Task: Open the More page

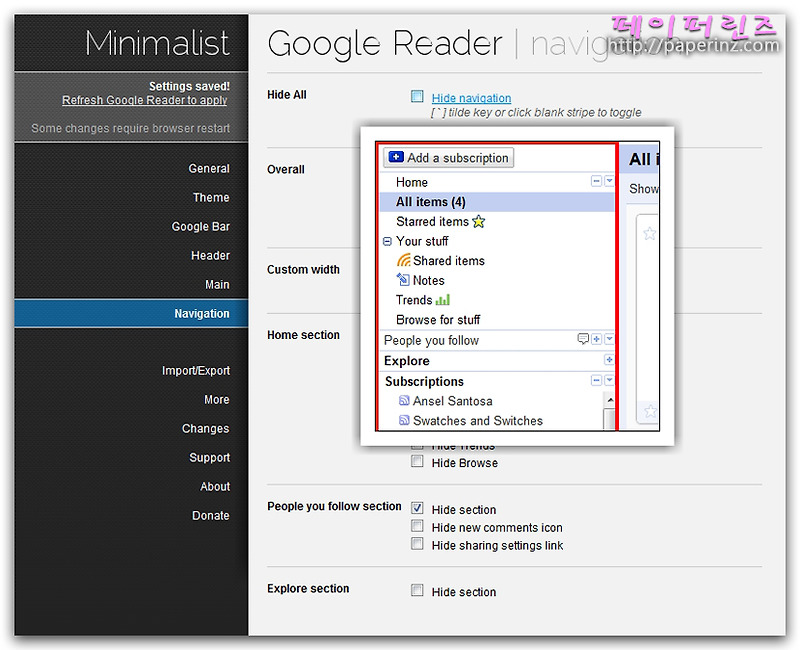Action: (x=216, y=399)
